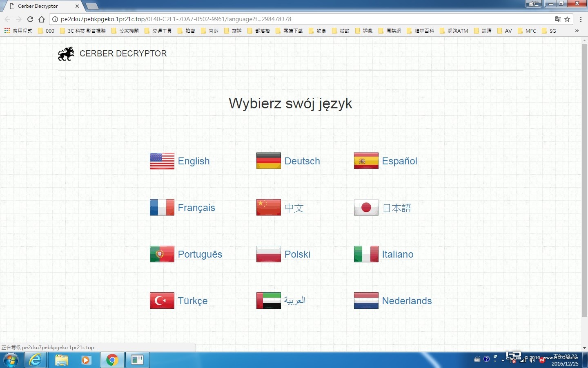This screenshot has width=588, height=368.
Task: Open the apps shortcut in bookmarks bar
Action: pos(18,31)
